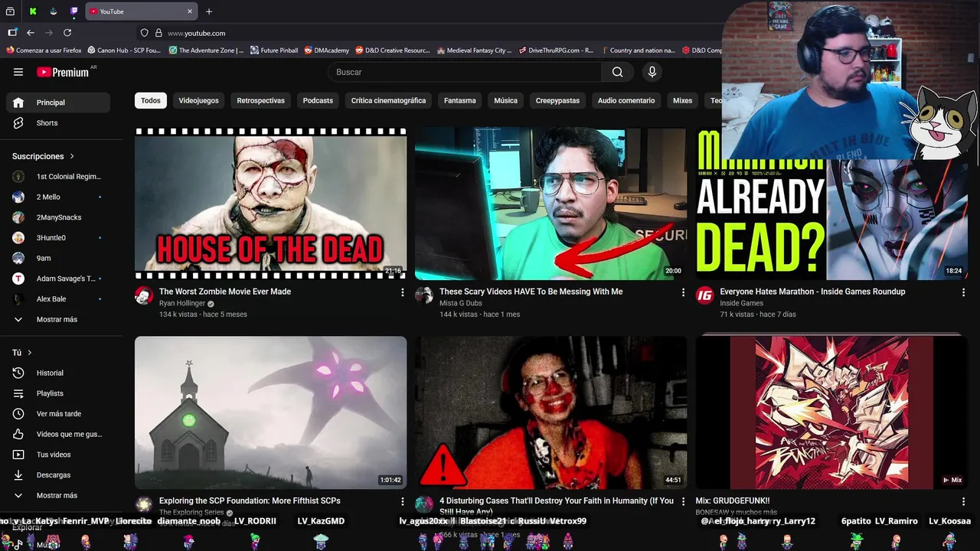The image size is (980, 551).
Task: Play 4 Disturbing Cases thumbnail
Action: [x=551, y=412]
